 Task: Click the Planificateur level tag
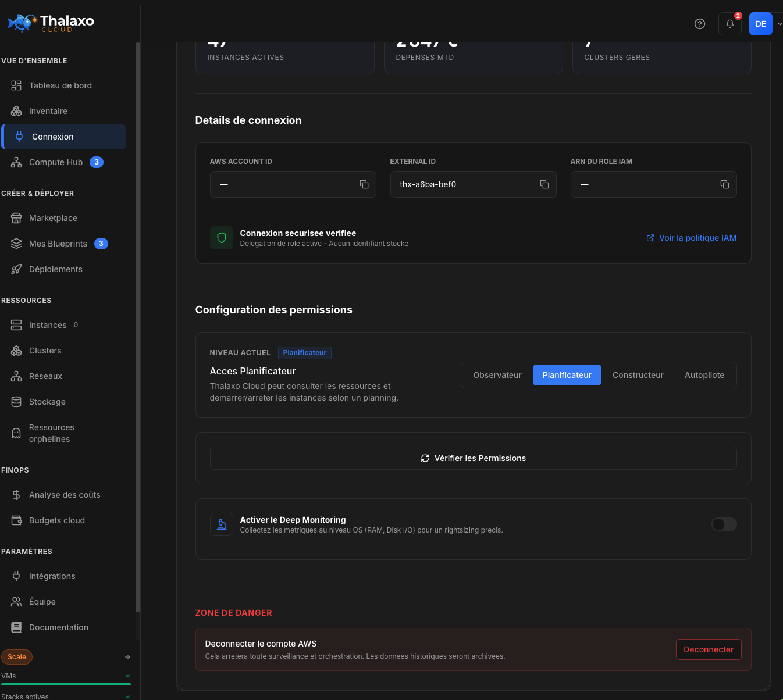tap(305, 353)
